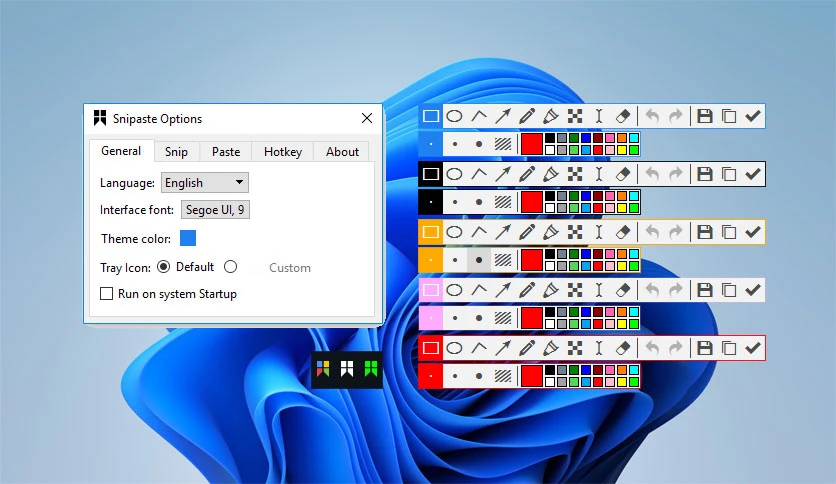836x484 pixels.
Task: Select the Text tool in the orange toolbar
Action: click(599, 232)
